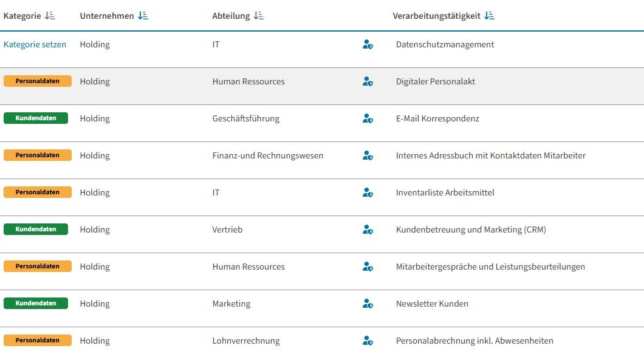Click the user-shield icon beside Inventarliste Arbeitsmittel
This screenshot has width=644, height=357.
click(x=367, y=192)
